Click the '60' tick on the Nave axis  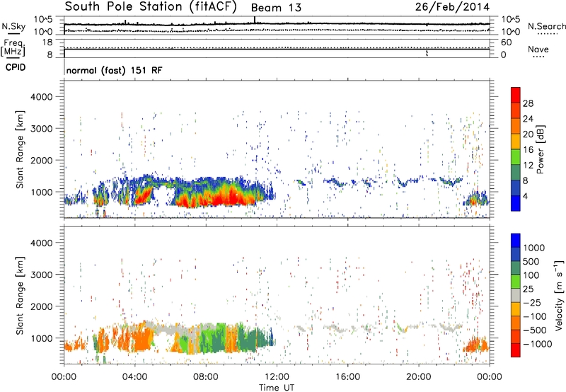click(506, 42)
